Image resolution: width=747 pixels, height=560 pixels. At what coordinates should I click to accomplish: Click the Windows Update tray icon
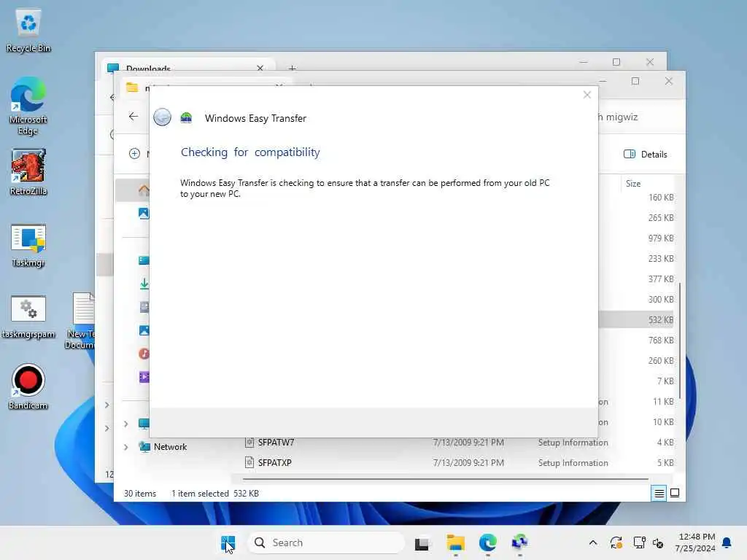(616, 542)
